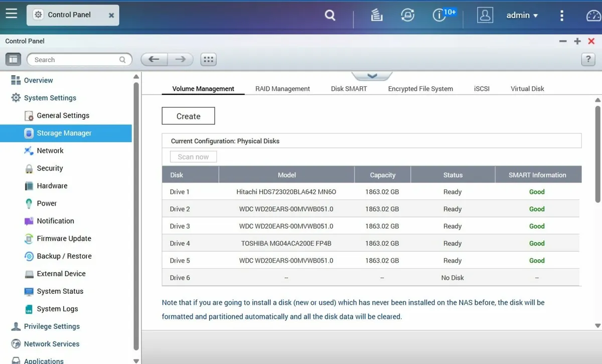Click the Status column header
The height and width of the screenshot is (364, 602).
(453, 175)
